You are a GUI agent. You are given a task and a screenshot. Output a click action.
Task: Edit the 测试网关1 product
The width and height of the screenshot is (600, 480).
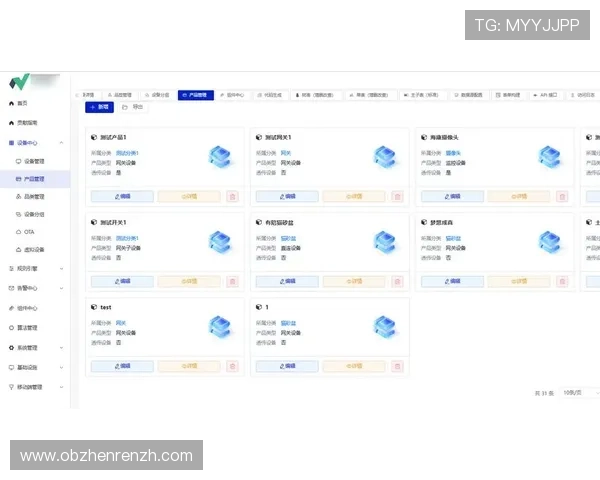[287, 196]
